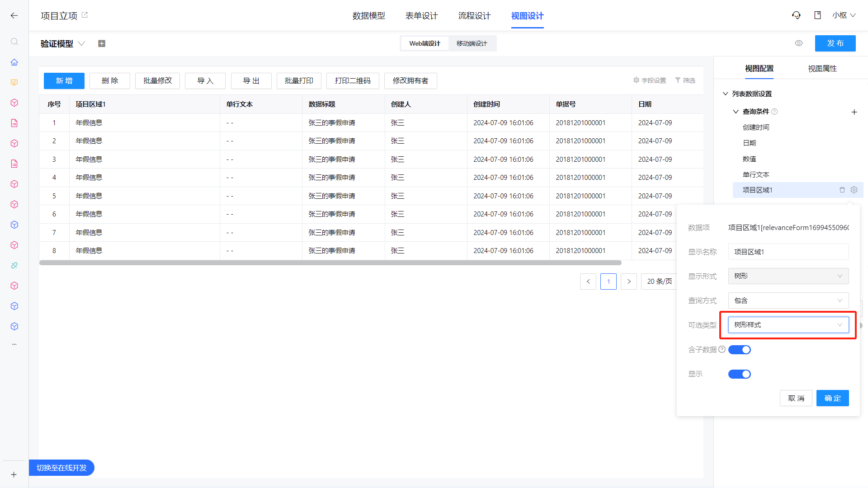
Task: Open the 查询方式 dropdown showing 包含
Action: click(x=788, y=300)
